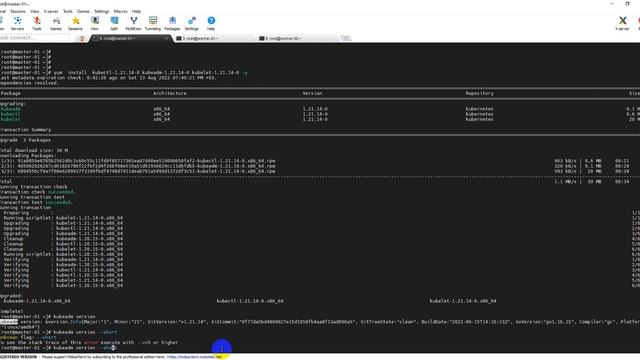Switch to the root@master-01 tab

coord(131,38)
